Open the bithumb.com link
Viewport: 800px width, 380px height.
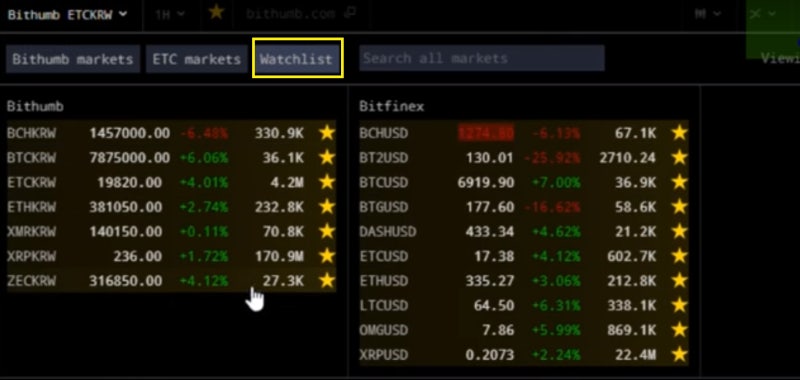(x=290, y=14)
